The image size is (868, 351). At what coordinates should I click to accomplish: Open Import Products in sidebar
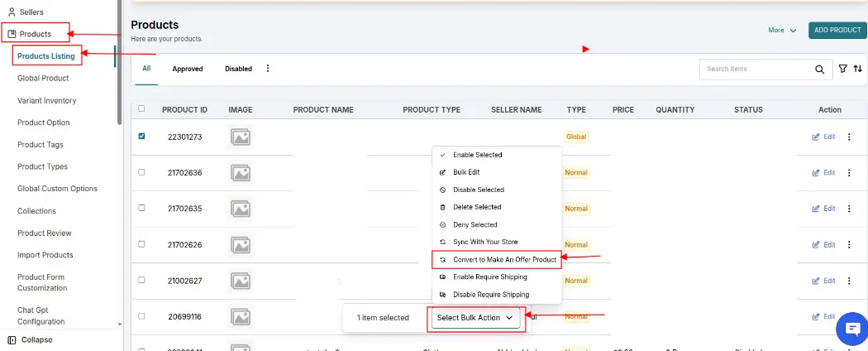coord(45,255)
